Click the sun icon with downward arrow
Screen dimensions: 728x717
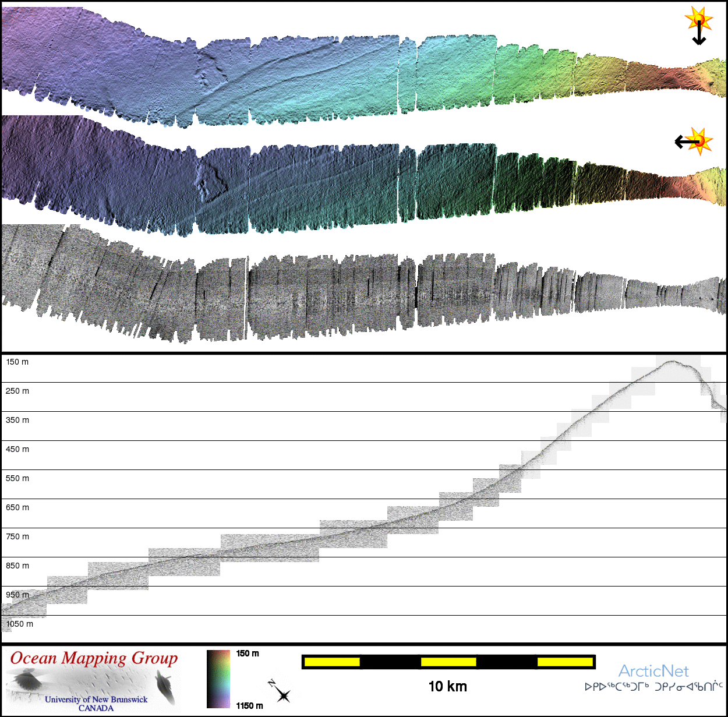[699, 24]
